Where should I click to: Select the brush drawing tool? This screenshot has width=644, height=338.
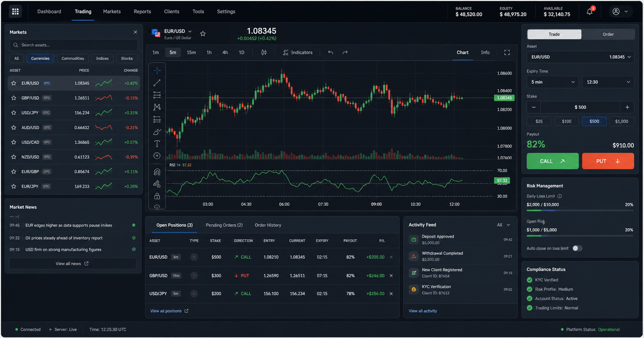(157, 131)
